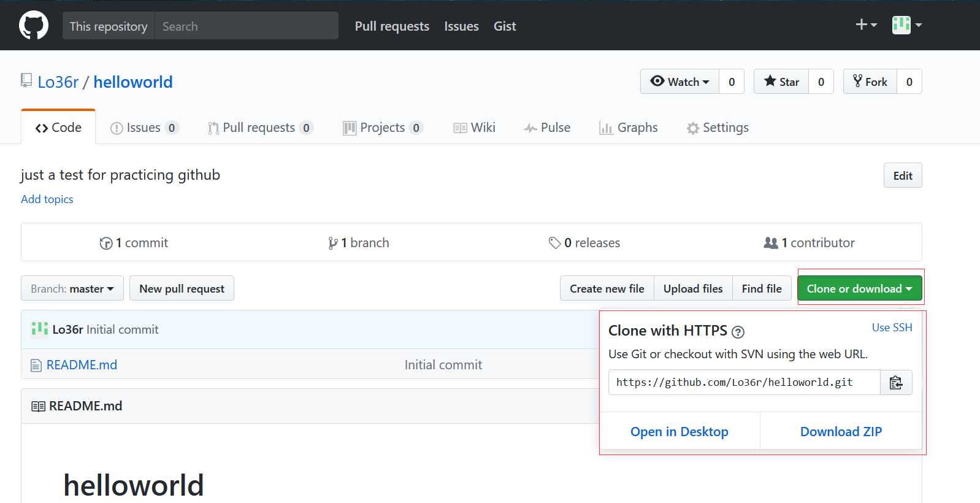View the forks count next to Fork
The width and height of the screenshot is (980, 503).
coord(909,82)
